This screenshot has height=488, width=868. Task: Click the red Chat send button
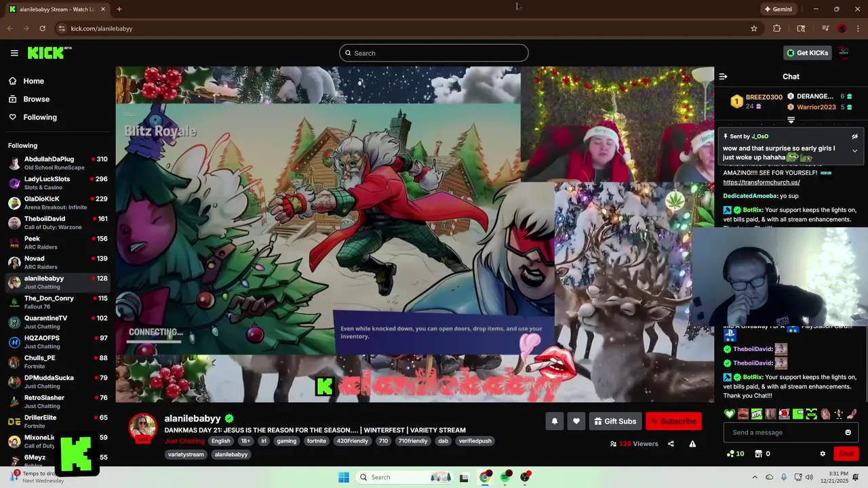(846, 453)
